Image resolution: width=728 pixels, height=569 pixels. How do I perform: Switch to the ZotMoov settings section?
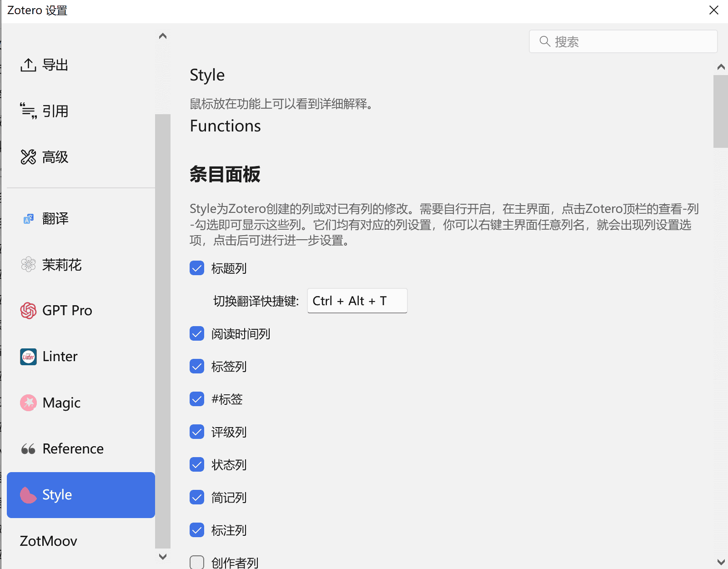click(x=48, y=541)
